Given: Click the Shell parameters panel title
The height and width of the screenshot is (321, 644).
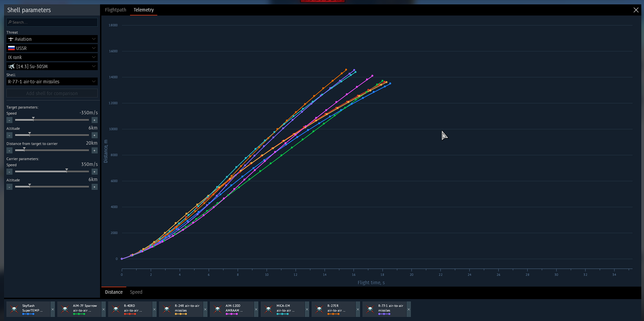Looking at the screenshot, I should pyautogui.click(x=29, y=10).
